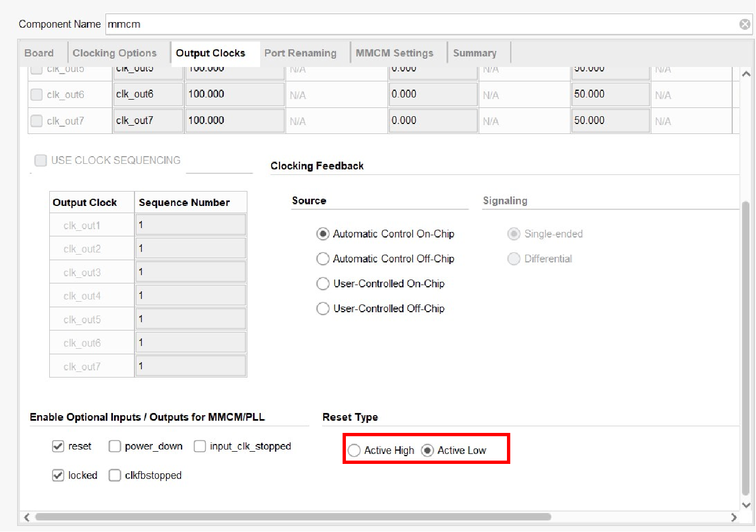Click the clk_out7 phase 0.000 field

tap(433, 121)
